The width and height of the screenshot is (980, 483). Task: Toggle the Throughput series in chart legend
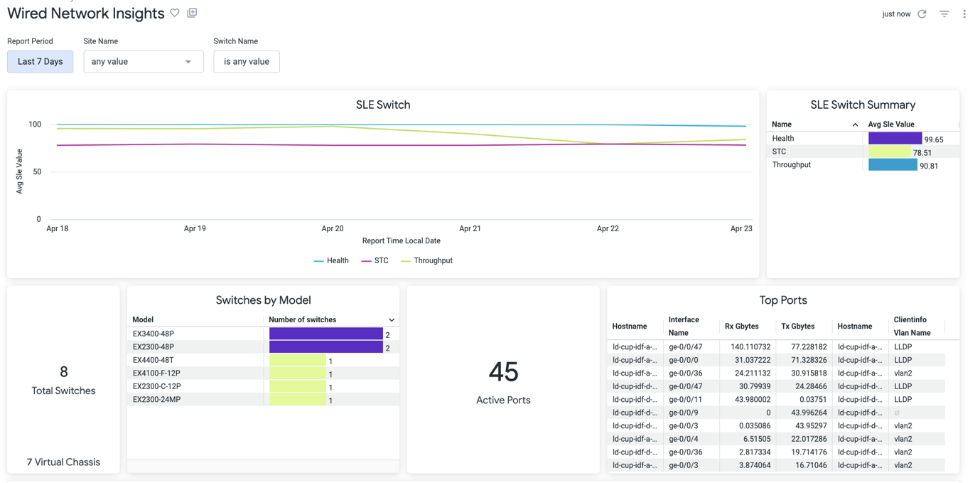tap(427, 261)
